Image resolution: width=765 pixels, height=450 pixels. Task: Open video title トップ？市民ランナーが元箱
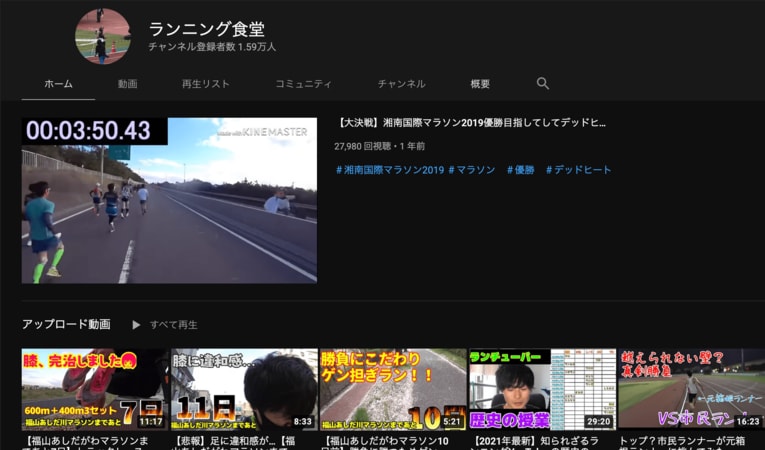(x=683, y=442)
